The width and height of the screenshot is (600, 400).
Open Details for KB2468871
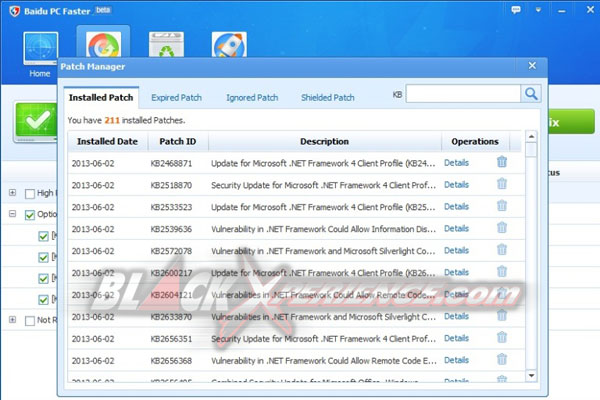(456, 163)
